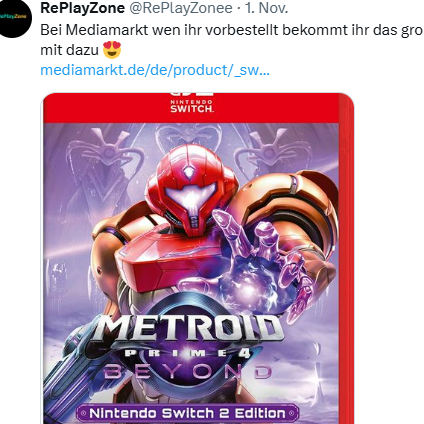Open the RePlayZone profile avatar

point(16,19)
